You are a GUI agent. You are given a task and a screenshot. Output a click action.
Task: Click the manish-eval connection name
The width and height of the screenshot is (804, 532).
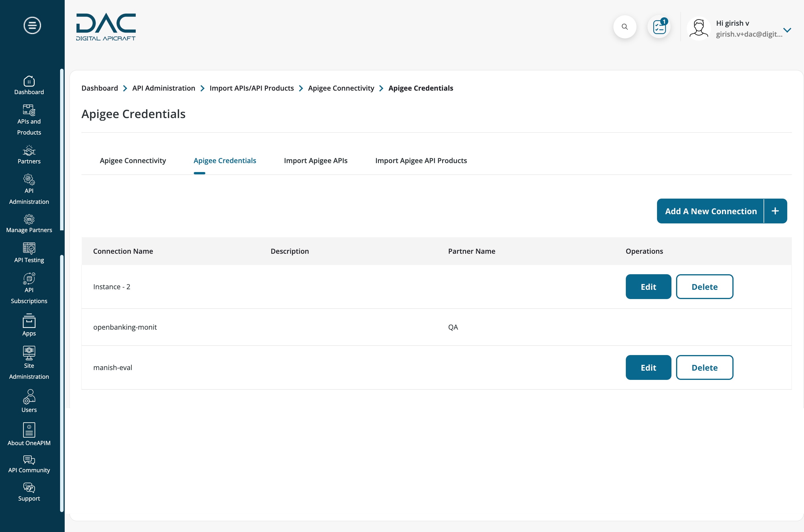click(113, 367)
